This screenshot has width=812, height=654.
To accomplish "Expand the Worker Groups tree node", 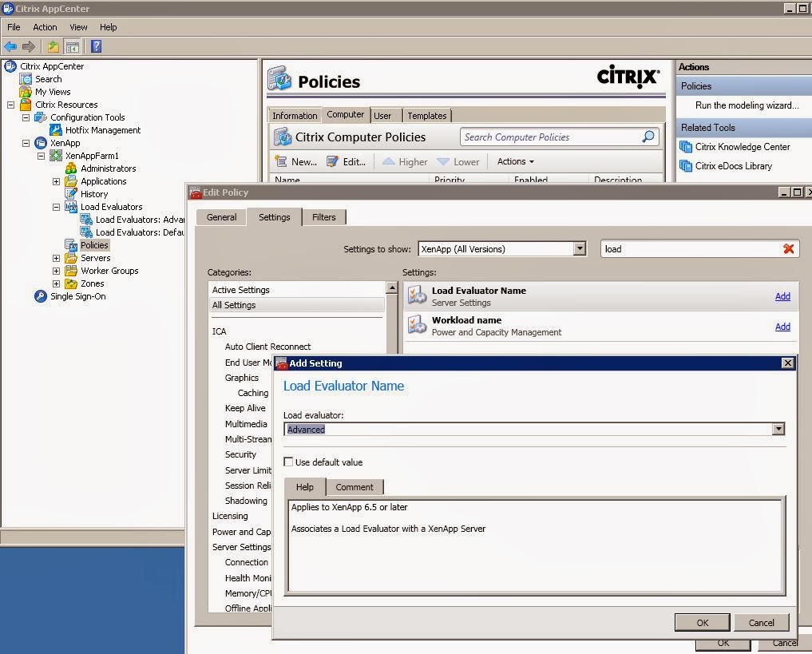I will [x=57, y=271].
